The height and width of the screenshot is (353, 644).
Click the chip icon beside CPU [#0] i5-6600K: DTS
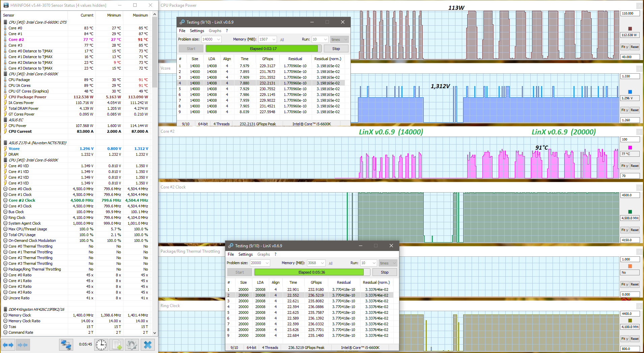click(5, 22)
